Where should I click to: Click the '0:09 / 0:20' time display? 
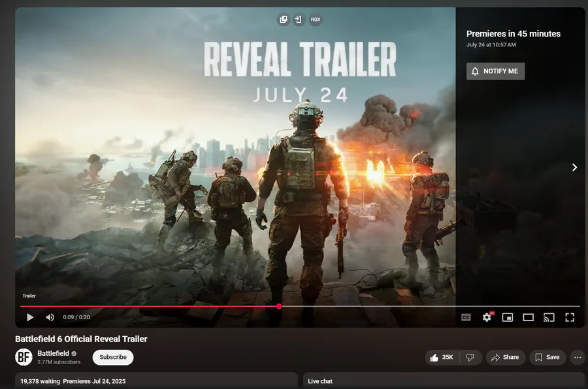click(x=76, y=317)
